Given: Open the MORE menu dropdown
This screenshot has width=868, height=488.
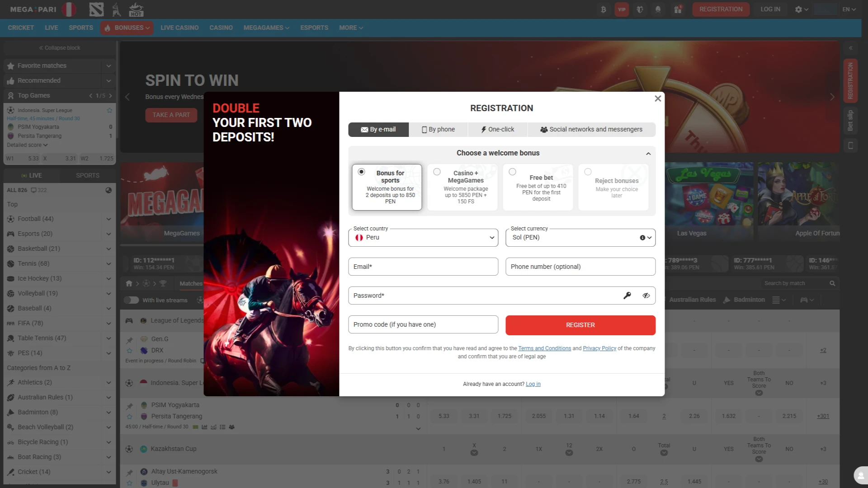Looking at the screenshot, I should (351, 28).
